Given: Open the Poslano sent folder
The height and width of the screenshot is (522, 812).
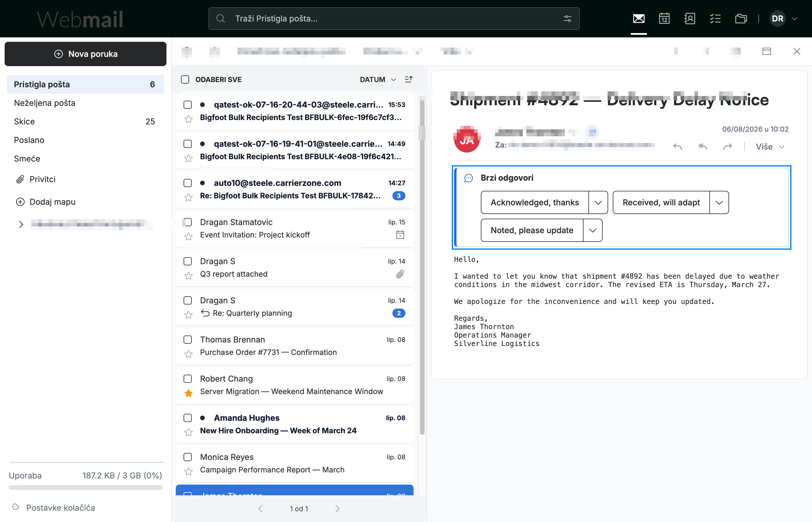Looking at the screenshot, I should [x=85, y=140].
